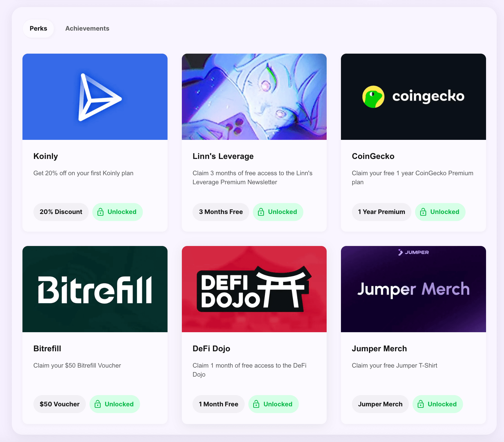Click the lock icon on Koinly's Unlocked badge

[x=100, y=212]
